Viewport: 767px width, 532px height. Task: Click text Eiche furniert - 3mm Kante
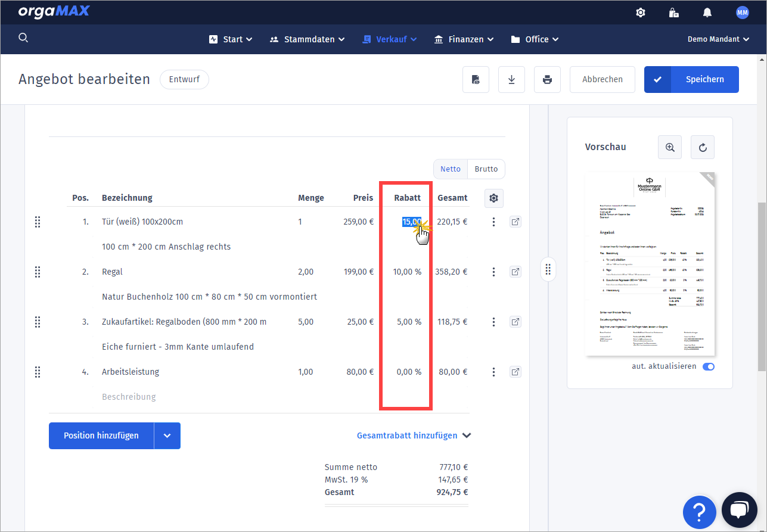pyautogui.click(x=178, y=347)
